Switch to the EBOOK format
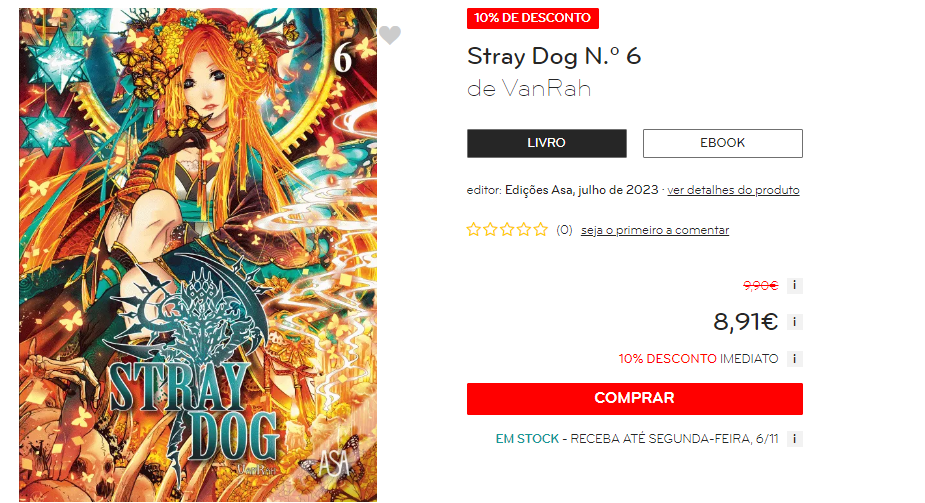Image resolution: width=925 pixels, height=503 pixels. tap(723, 143)
